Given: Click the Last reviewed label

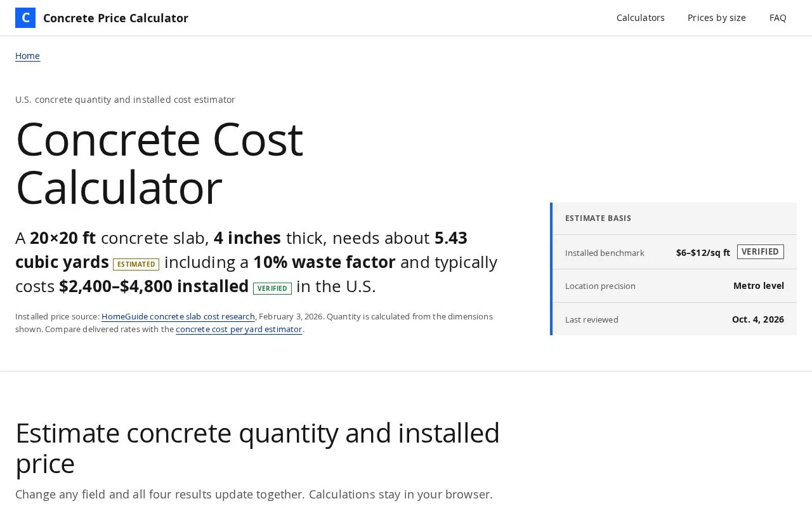Looking at the screenshot, I should tap(591, 319).
